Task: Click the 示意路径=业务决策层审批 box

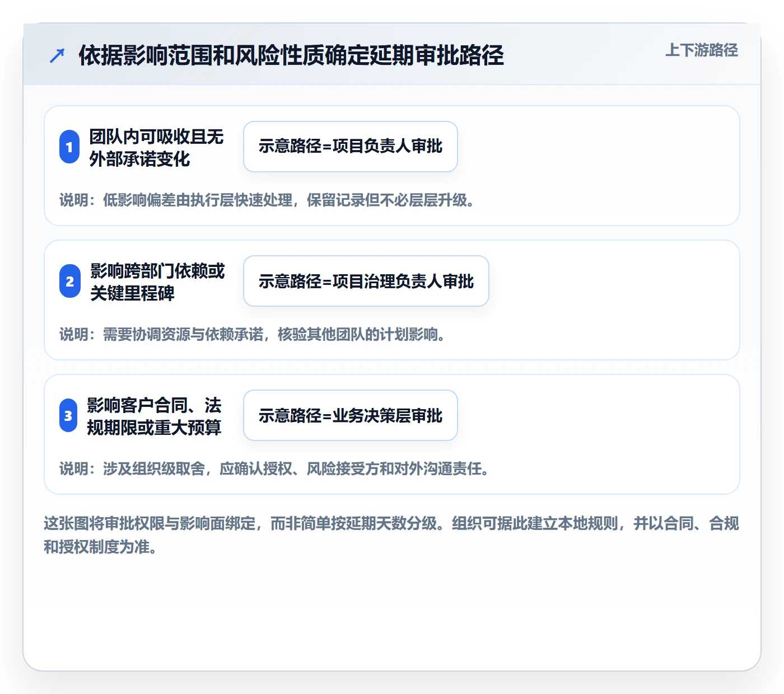Action: tap(351, 415)
